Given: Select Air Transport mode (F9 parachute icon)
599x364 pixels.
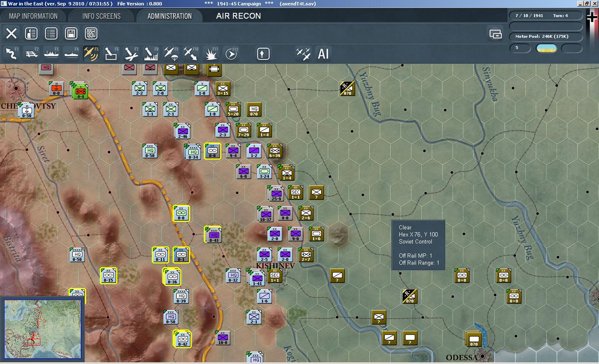Looking at the screenshot, I should tap(171, 54).
